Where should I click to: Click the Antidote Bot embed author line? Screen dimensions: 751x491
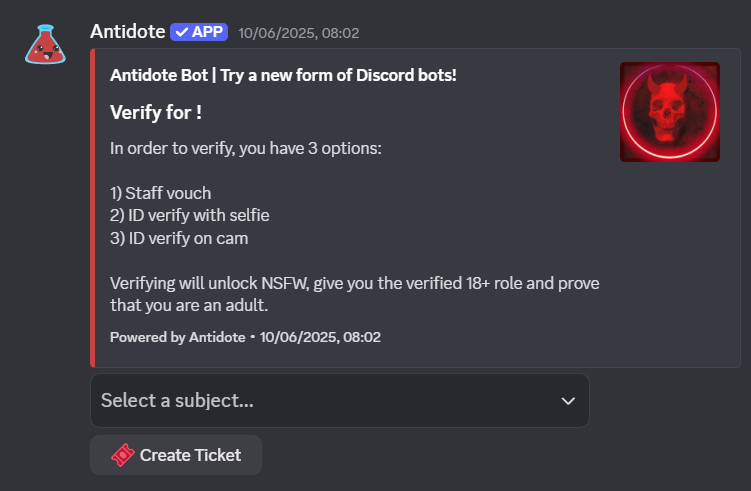pyautogui.click(x=283, y=75)
